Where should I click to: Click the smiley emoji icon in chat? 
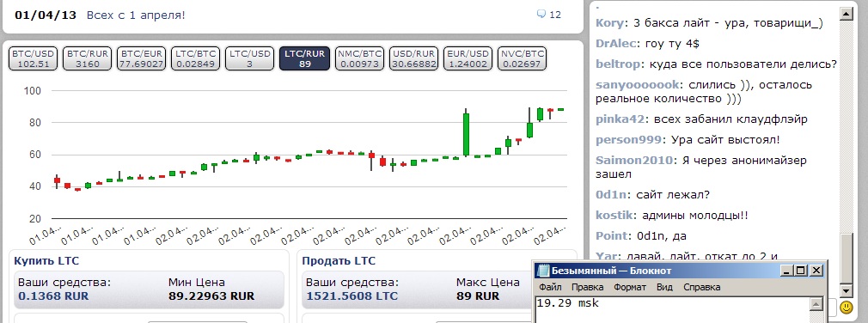846,307
